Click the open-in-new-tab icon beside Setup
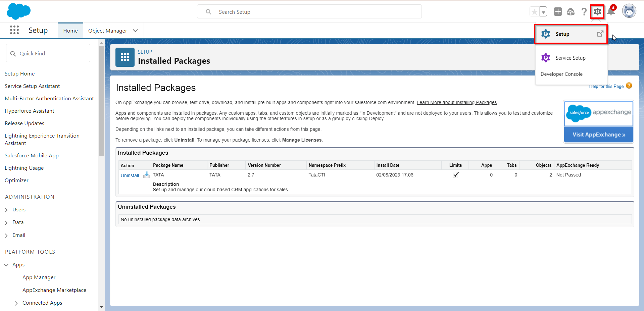Screen dimensions: 644x311 600,34
